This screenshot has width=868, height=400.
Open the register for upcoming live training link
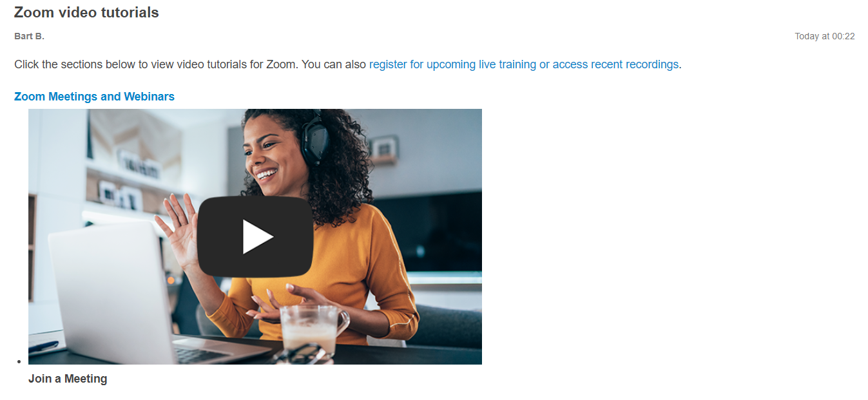pos(452,64)
